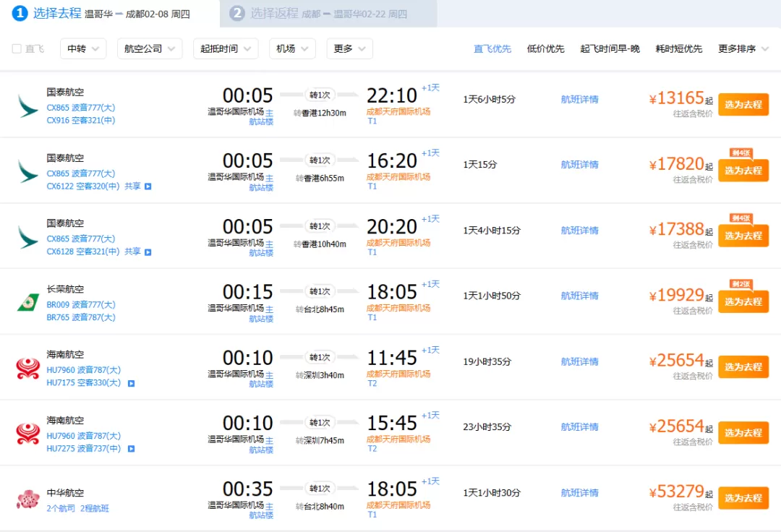Click the 1天1小时50分 duration text
Screen dimensions: 781x532
(492, 296)
